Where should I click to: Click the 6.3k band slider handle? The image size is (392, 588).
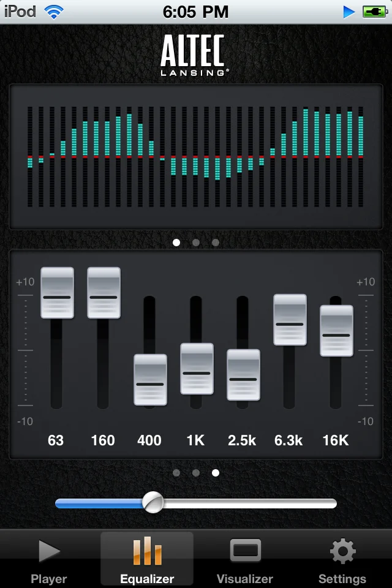tap(290, 320)
